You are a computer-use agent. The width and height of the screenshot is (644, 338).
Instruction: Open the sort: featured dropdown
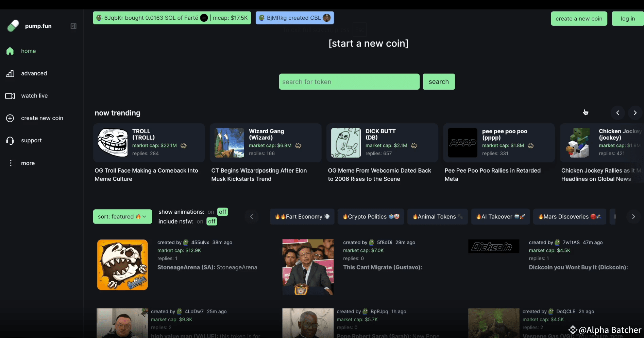tap(122, 217)
